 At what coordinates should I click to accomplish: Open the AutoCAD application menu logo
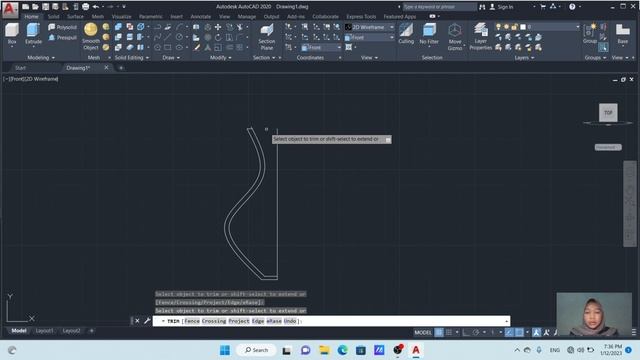pos(10,9)
